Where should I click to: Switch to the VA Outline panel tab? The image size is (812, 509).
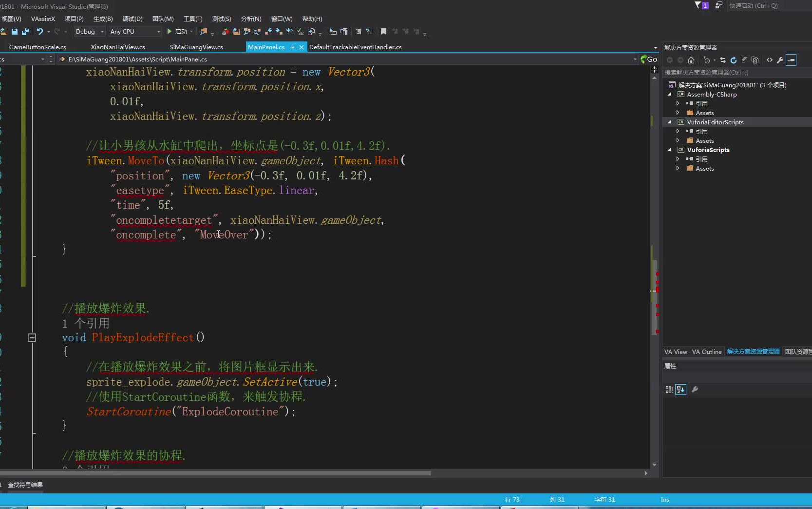[707, 352]
